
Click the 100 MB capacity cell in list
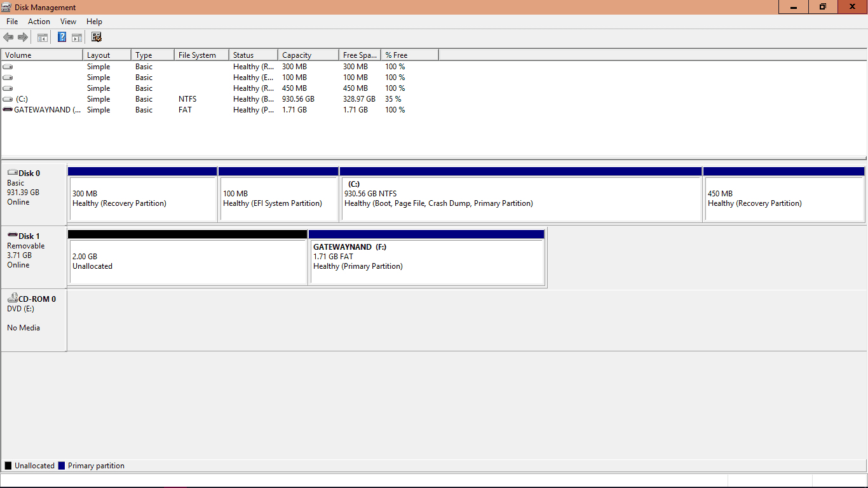[295, 78]
